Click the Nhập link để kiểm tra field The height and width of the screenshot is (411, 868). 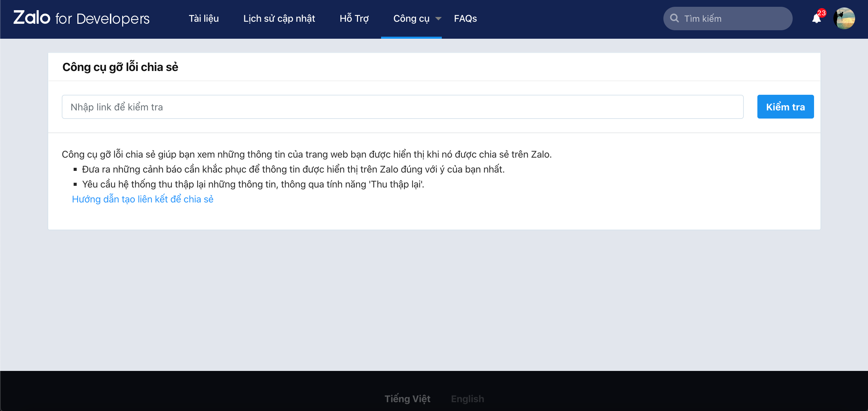click(x=402, y=107)
